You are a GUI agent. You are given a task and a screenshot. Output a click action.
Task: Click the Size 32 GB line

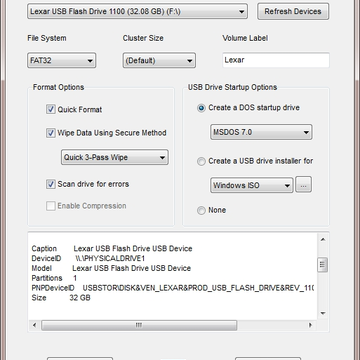(x=61, y=298)
